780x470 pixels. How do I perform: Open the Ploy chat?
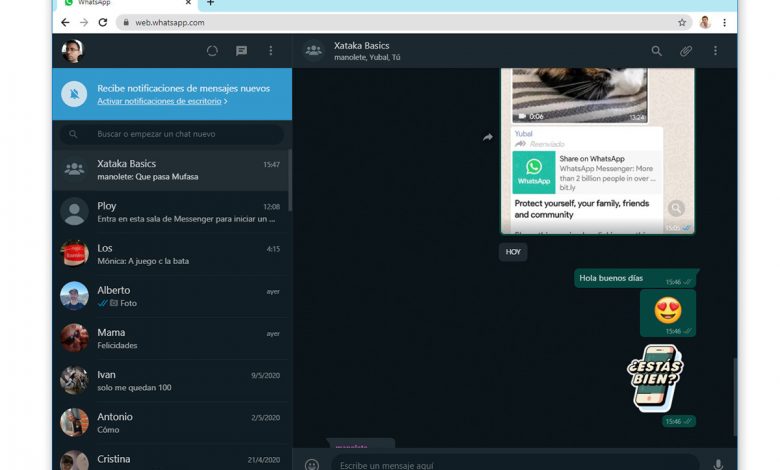(172, 212)
